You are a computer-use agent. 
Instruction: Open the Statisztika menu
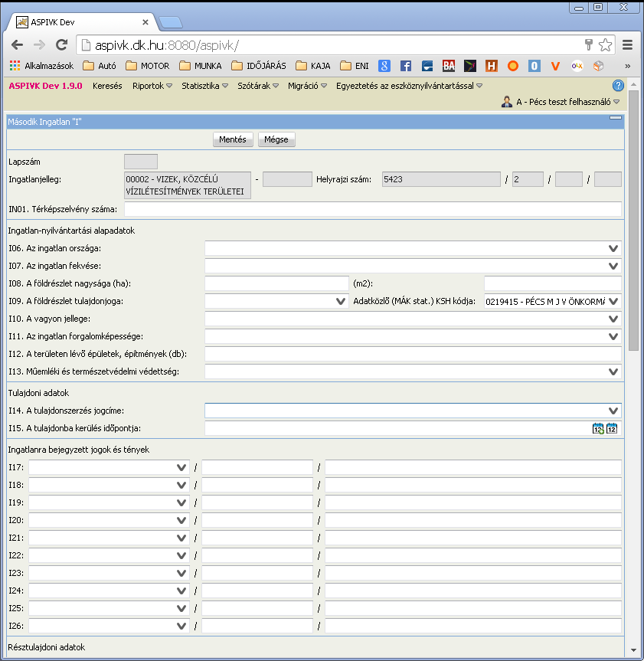[204, 86]
